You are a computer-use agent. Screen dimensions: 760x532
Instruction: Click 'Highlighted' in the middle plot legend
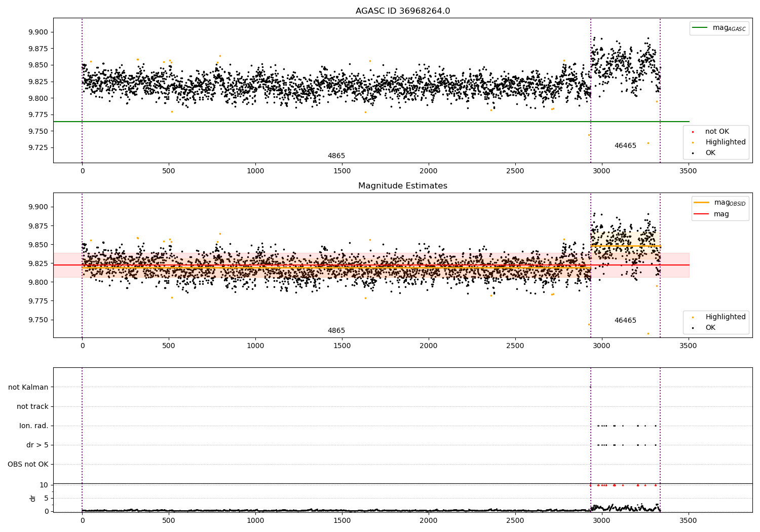719,317
